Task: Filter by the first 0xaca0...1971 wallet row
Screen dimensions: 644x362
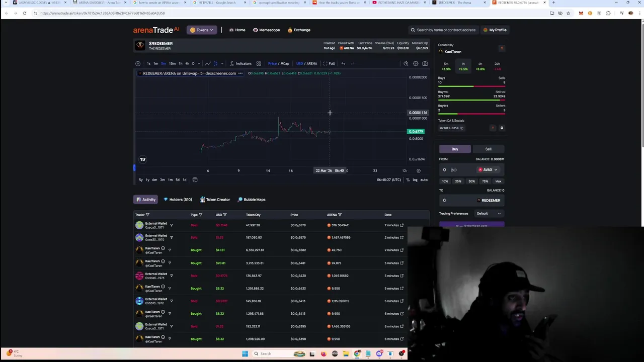Action: [171, 225]
